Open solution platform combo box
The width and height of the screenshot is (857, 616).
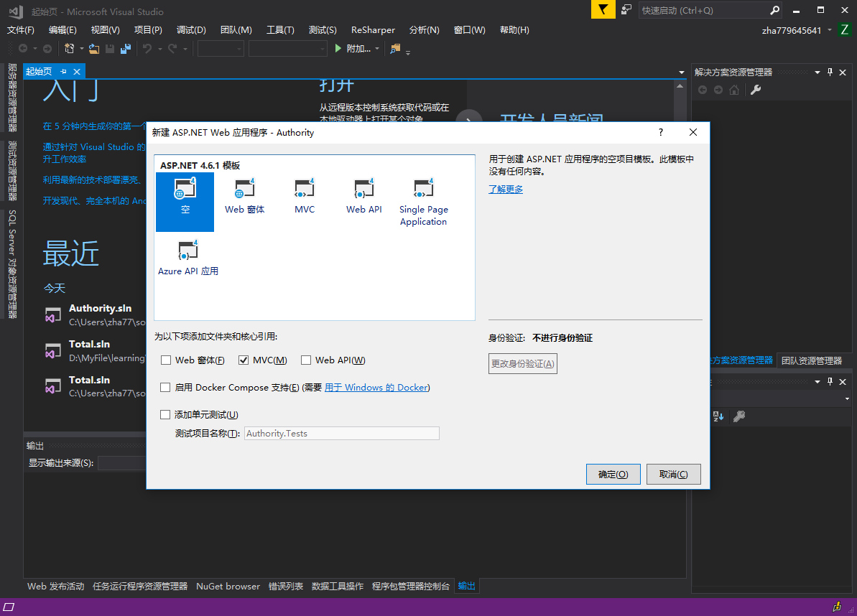click(287, 49)
